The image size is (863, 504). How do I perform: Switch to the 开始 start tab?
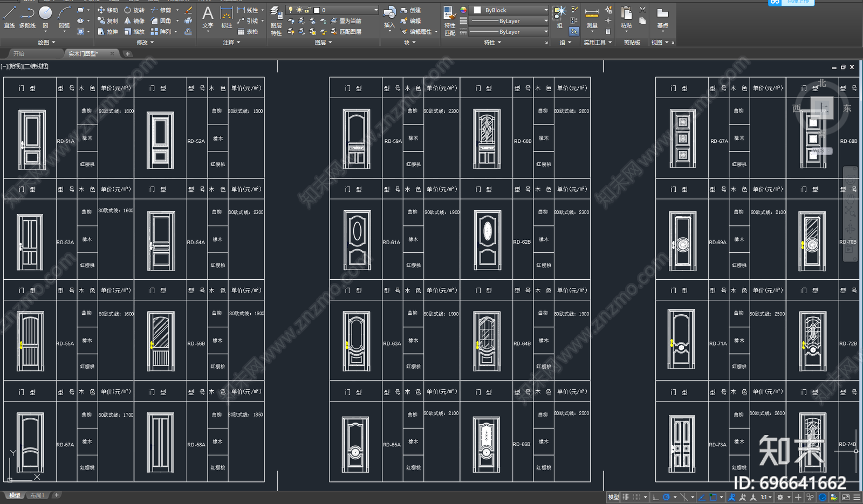tap(19, 53)
